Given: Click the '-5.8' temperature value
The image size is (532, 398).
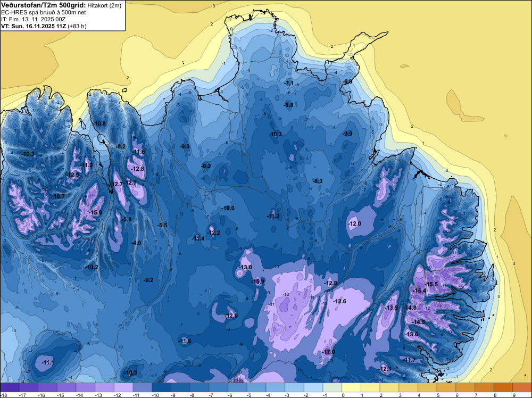Looking at the screenshot, I should (x=127, y=220).
